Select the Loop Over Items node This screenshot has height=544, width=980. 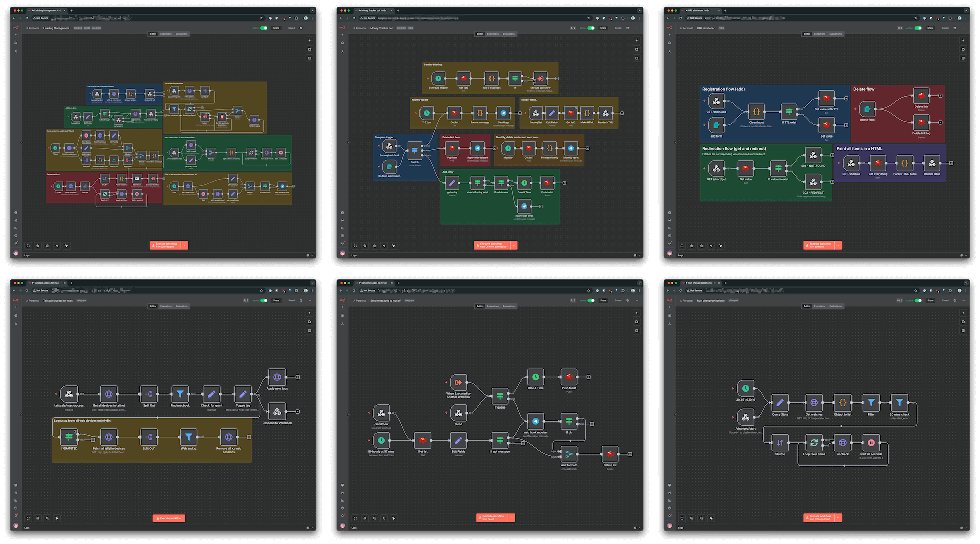[x=814, y=443]
